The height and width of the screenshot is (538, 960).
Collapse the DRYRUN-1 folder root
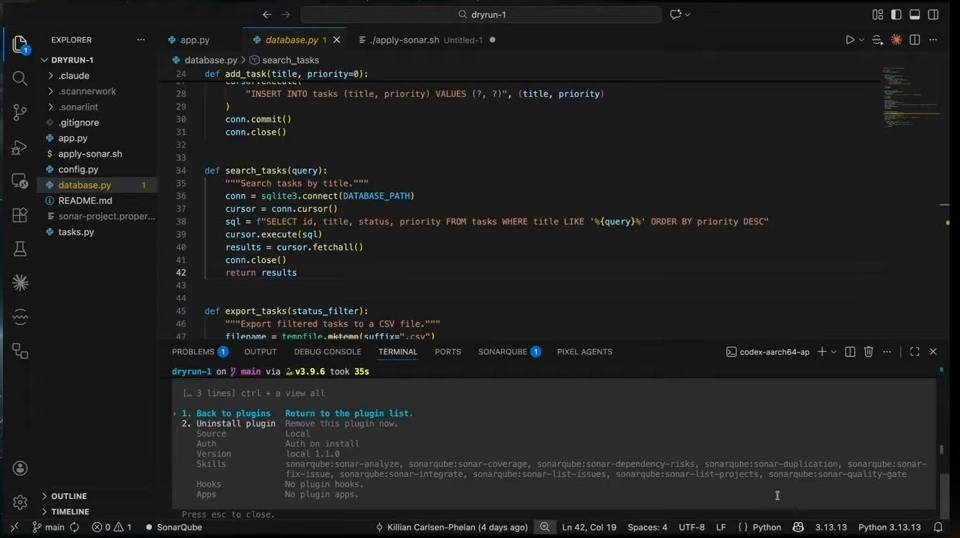pyautogui.click(x=72, y=60)
